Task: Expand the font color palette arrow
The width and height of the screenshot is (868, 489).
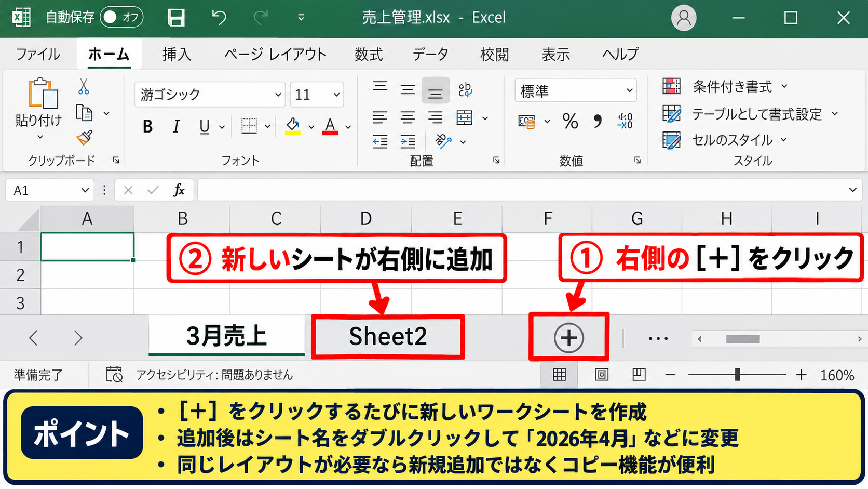Action: [x=348, y=127]
